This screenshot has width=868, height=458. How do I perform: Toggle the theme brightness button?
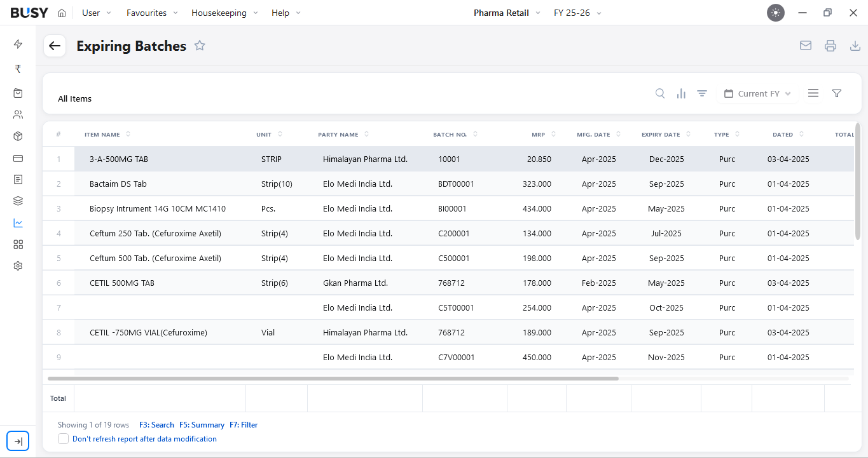[776, 13]
